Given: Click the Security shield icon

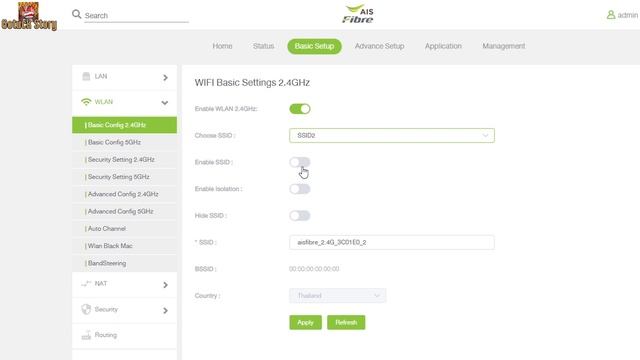Looking at the screenshot, I should pos(86,309).
